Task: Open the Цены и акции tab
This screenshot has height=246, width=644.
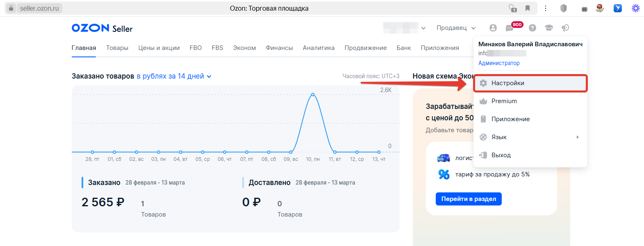Action: coord(159,48)
